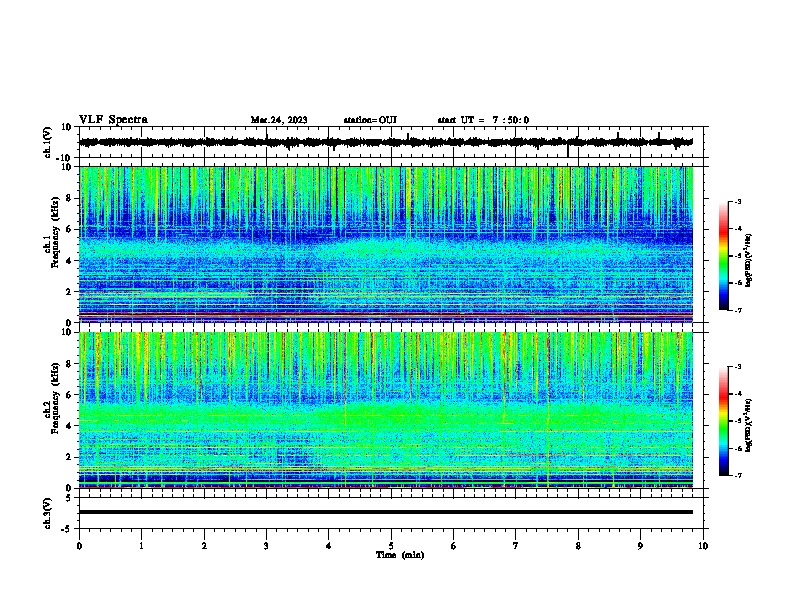
Task: Click the ch.1 spectrogram color scale bar
Action: tap(723, 256)
